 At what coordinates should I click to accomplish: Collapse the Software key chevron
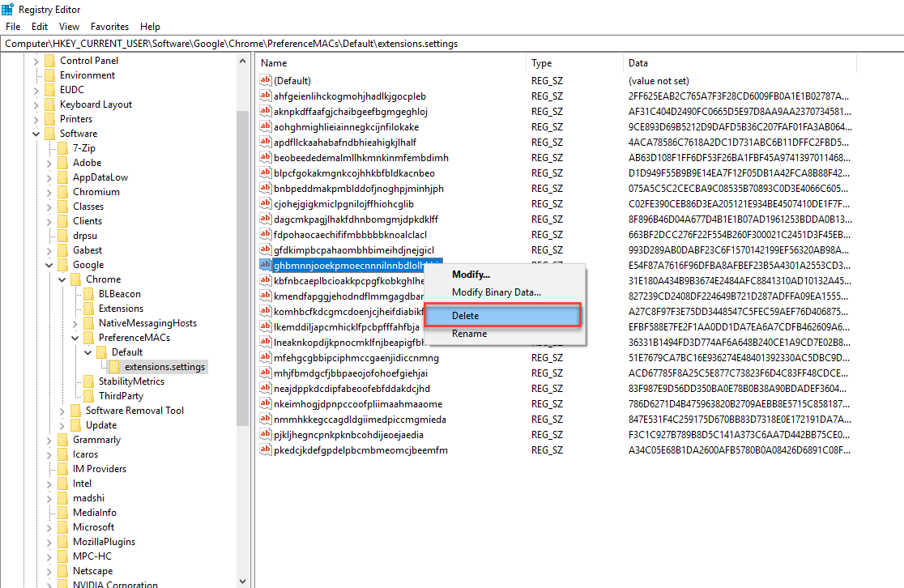pos(36,133)
